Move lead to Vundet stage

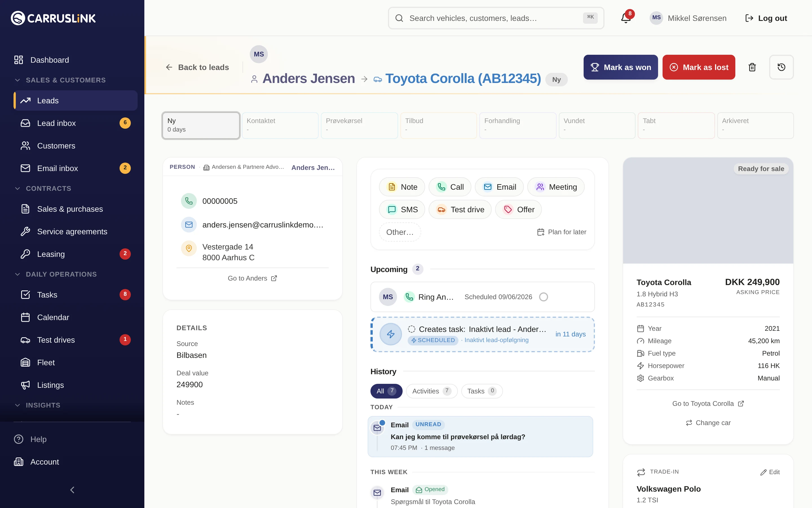(597, 125)
